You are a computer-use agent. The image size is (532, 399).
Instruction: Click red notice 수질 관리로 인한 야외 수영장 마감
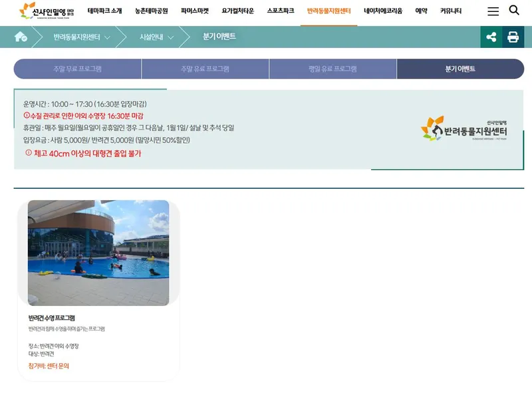tap(83, 116)
